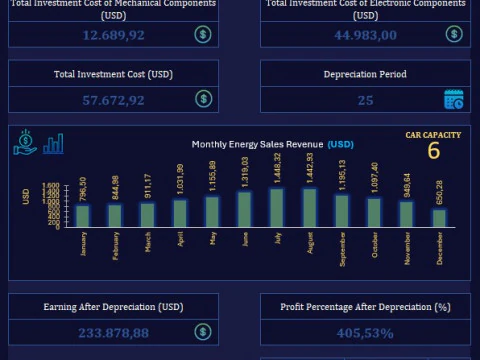Select the 405,53% profit percentage value
480x360 pixels.
coord(365,333)
